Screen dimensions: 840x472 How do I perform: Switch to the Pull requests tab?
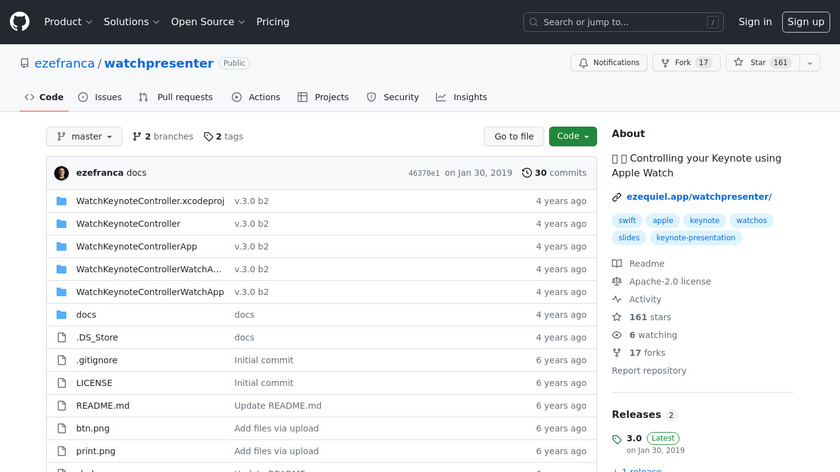point(176,97)
